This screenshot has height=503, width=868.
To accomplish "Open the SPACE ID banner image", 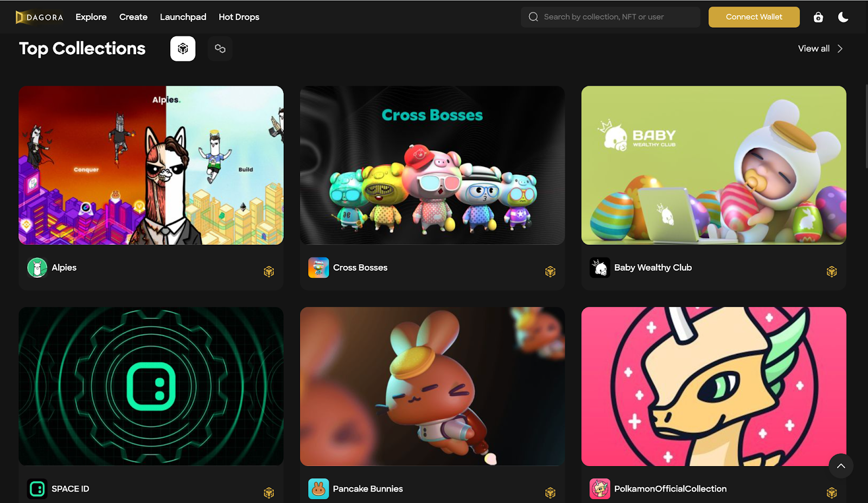I will [x=151, y=386].
